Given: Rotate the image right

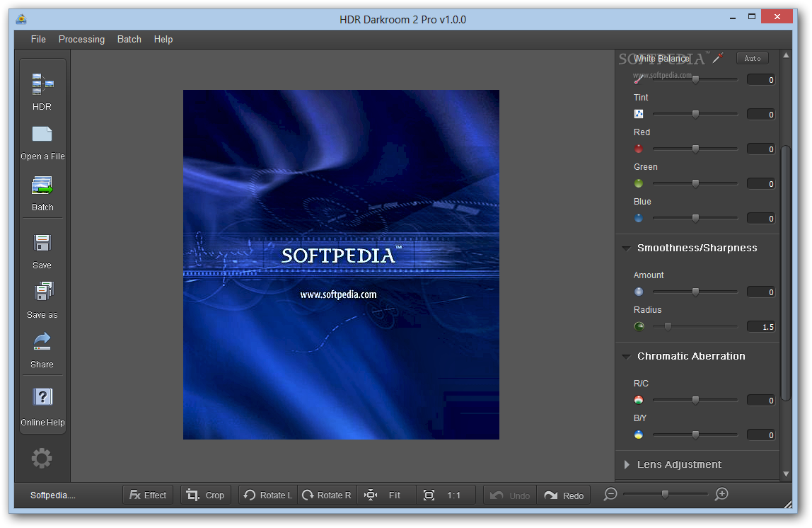Looking at the screenshot, I should click(327, 495).
